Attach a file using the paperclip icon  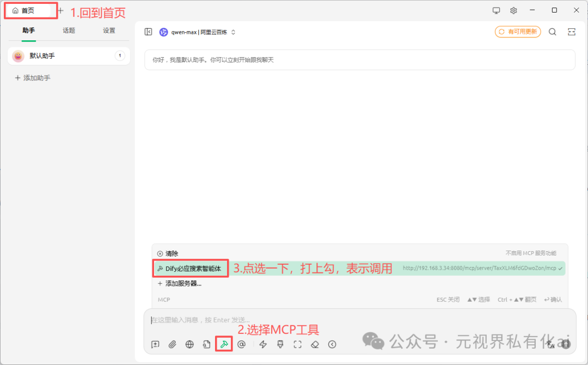click(x=172, y=344)
